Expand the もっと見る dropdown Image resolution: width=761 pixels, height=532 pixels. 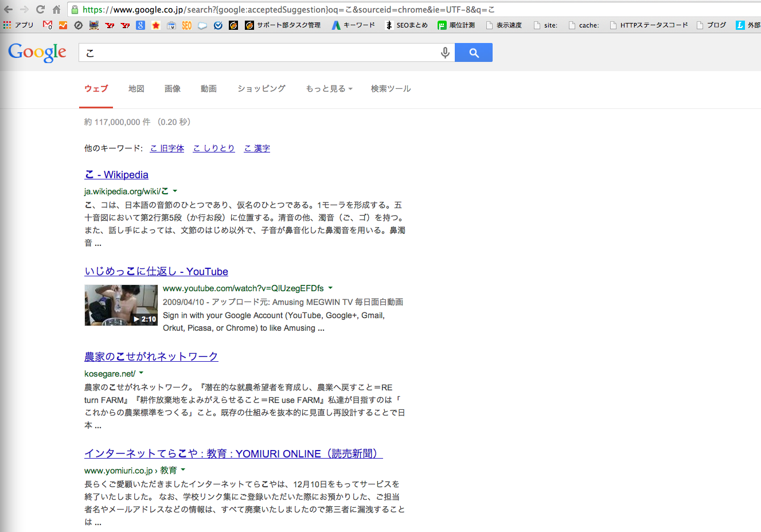[329, 89]
